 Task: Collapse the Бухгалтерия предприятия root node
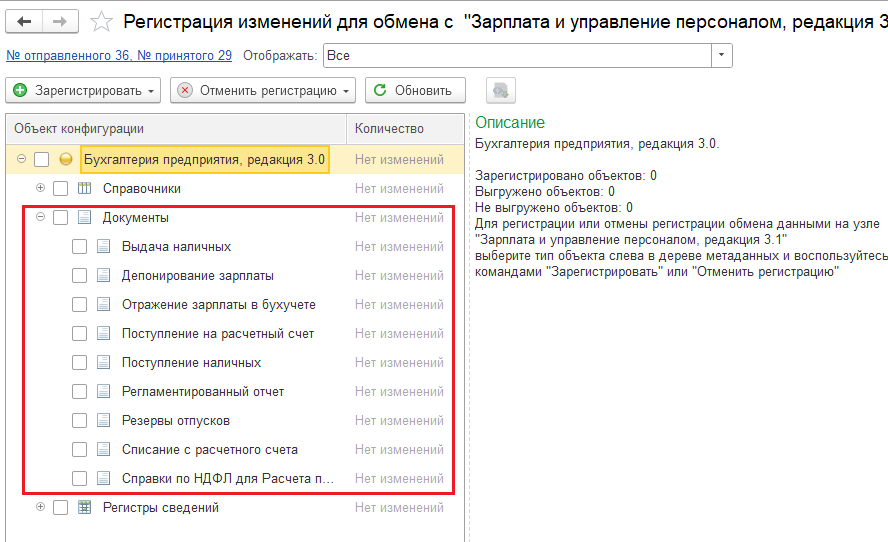pos(22,159)
